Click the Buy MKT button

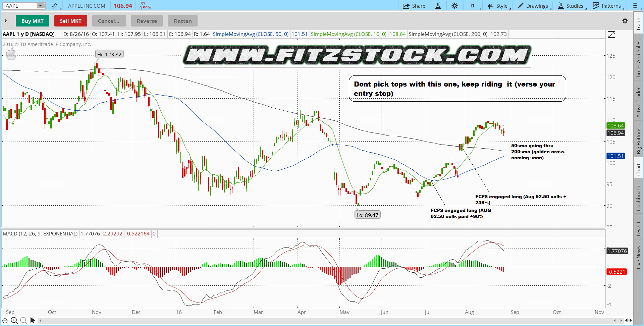tap(32, 21)
